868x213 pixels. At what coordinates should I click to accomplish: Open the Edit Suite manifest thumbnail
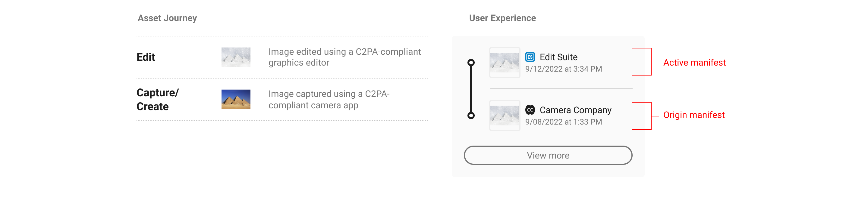point(505,63)
